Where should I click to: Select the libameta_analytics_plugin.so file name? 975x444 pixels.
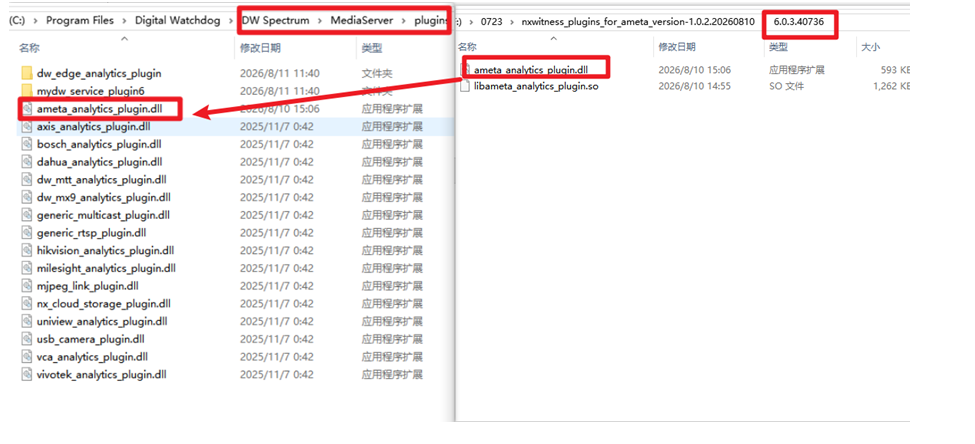click(x=536, y=86)
